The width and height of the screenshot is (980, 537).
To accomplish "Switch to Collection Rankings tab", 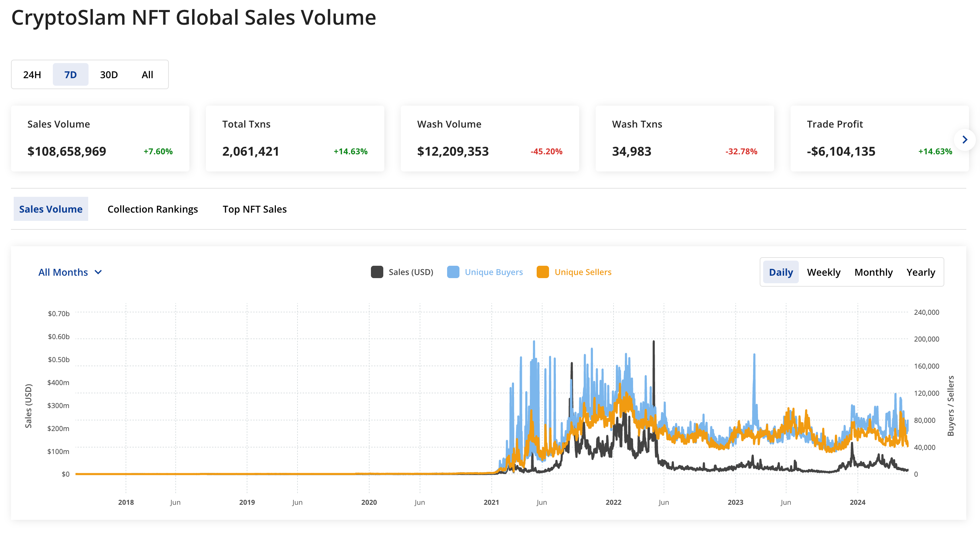I will click(x=153, y=209).
